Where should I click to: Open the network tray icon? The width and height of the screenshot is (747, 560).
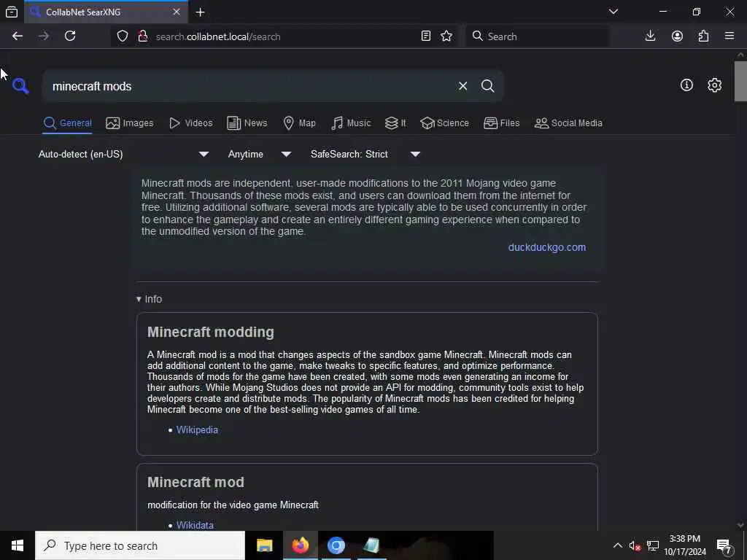(x=653, y=546)
